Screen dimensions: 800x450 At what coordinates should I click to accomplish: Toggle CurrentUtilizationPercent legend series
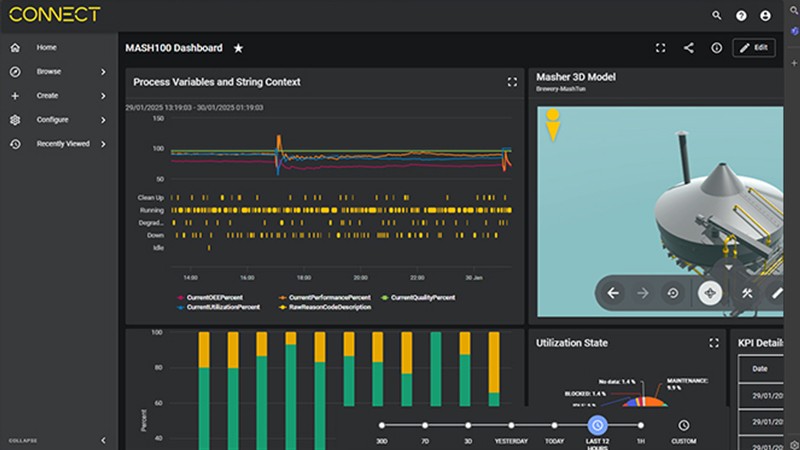click(x=218, y=307)
